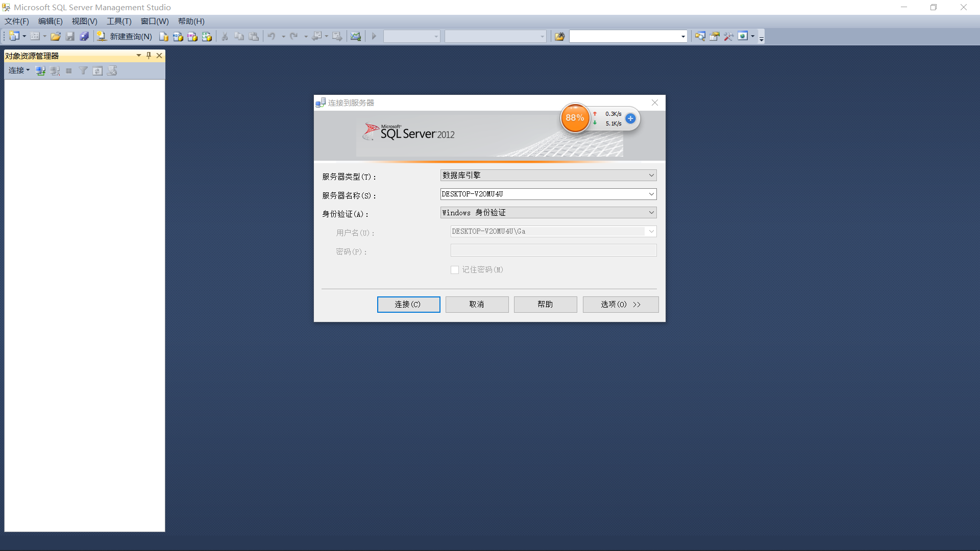Toggle the Remember Password (记住密码) checkbox

[455, 270]
